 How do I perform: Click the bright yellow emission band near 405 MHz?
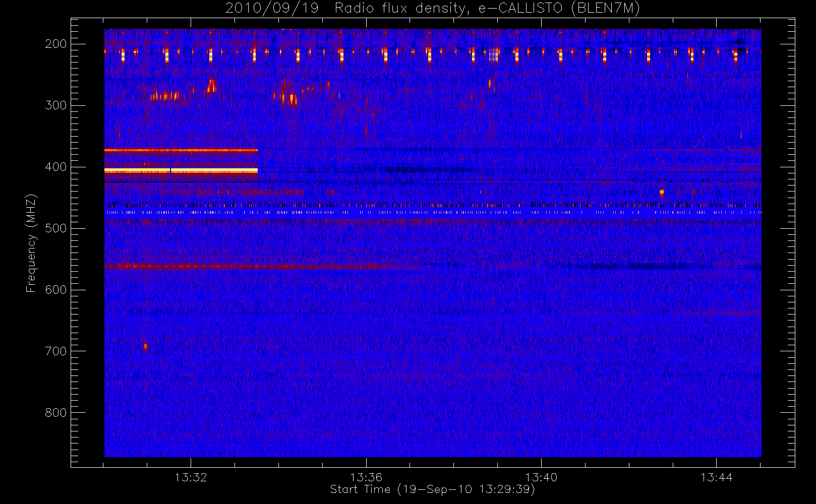(x=181, y=171)
